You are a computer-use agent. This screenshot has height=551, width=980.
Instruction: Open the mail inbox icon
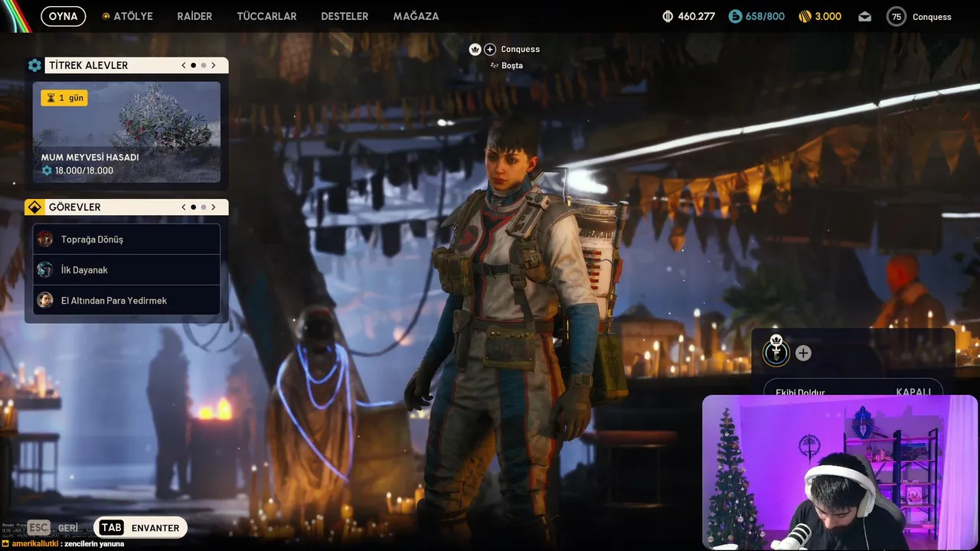point(864,16)
